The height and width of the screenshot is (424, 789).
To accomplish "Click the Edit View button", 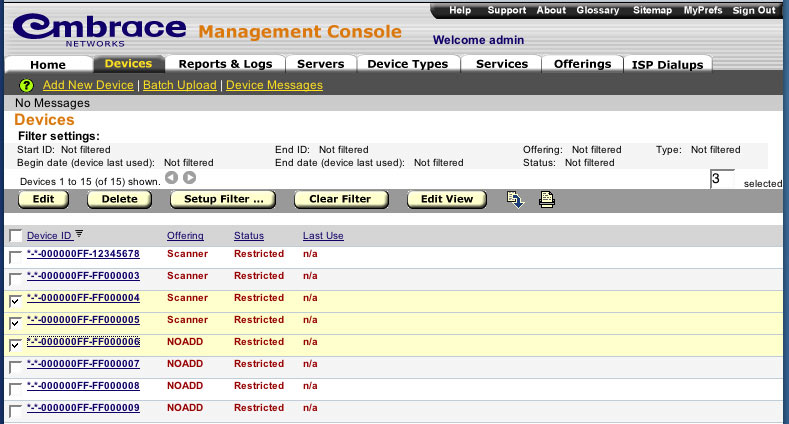I will (x=447, y=199).
